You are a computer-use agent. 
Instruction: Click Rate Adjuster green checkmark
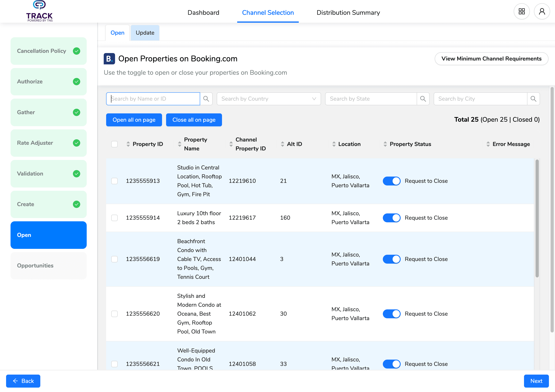click(x=77, y=143)
